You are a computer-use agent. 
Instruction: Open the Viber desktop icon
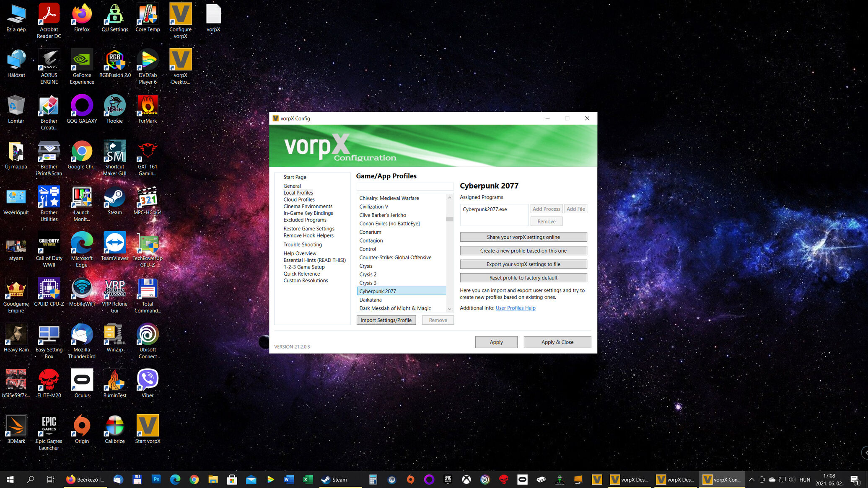tap(148, 383)
